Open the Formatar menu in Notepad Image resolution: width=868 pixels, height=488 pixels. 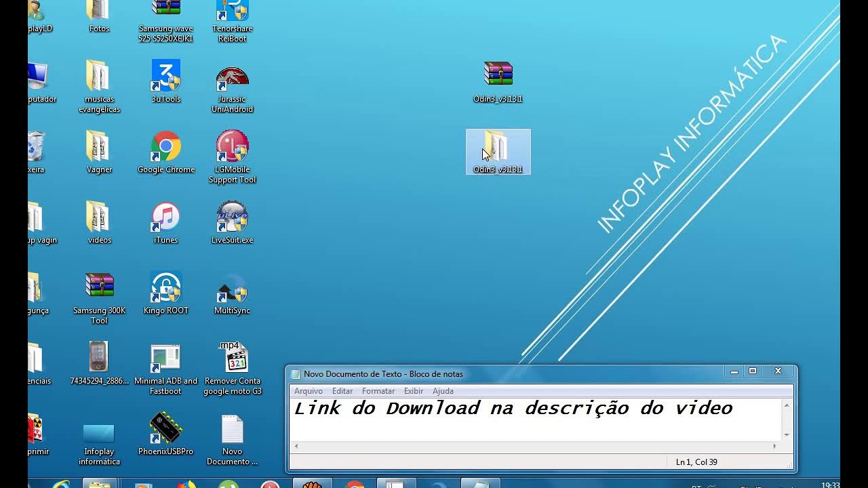pos(378,391)
